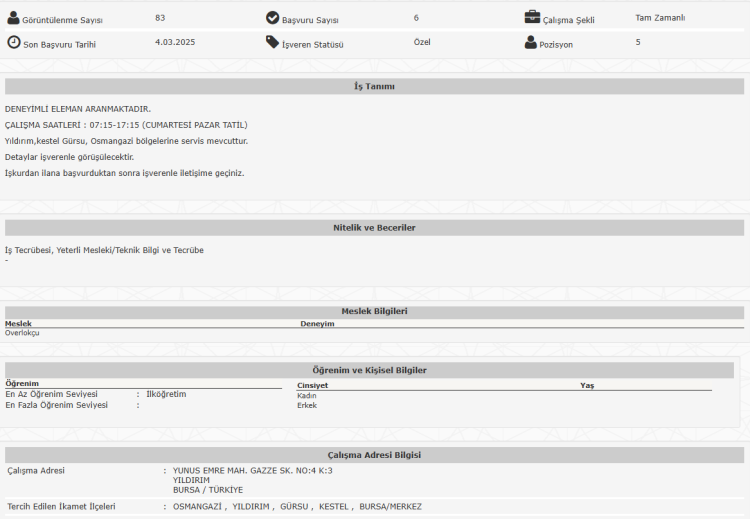This screenshot has width=750, height=519.
Task: Click the checkmark icon next to Başvuru Sayısı
Action: pyautogui.click(x=273, y=18)
